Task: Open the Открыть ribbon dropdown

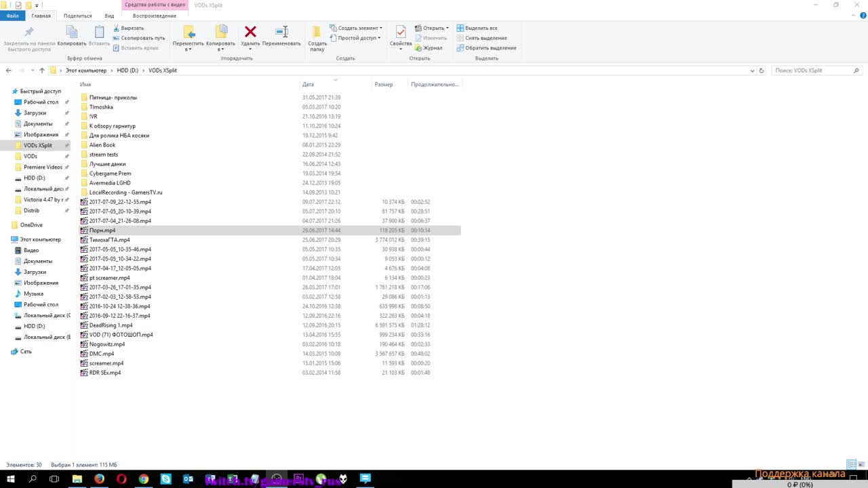Action: click(431, 28)
